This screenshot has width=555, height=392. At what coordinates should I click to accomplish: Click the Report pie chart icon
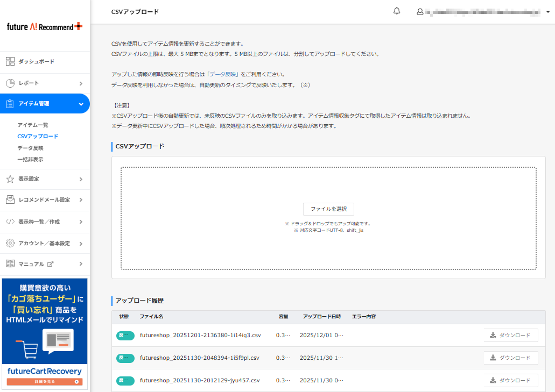click(x=10, y=83)
